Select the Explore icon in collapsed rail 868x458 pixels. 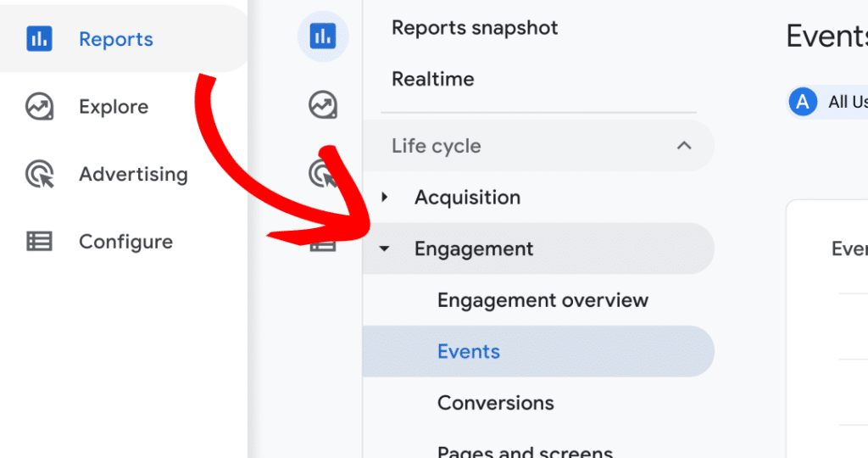[322, 105]
